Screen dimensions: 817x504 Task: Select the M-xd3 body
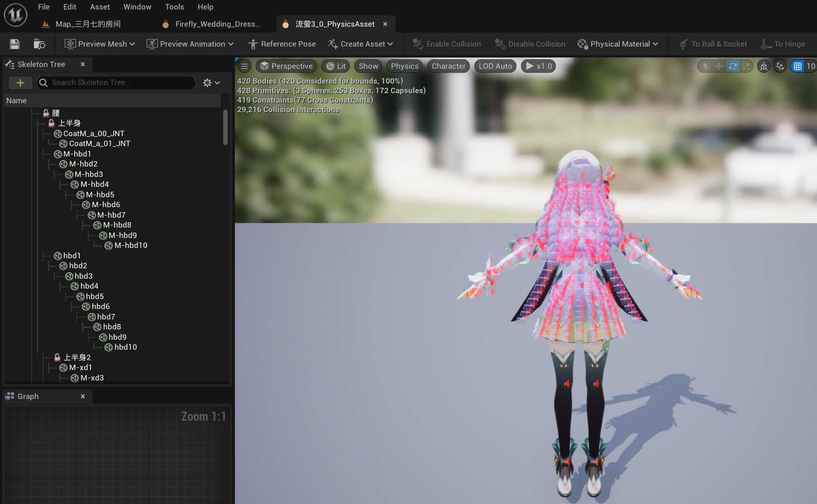point(92,378)
